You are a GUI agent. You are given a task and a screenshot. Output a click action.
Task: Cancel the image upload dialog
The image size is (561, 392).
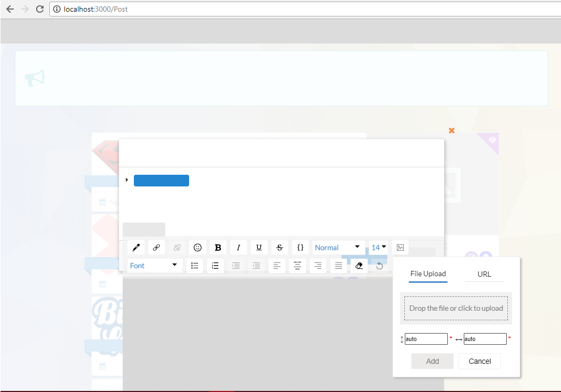(x=479, y=361)
